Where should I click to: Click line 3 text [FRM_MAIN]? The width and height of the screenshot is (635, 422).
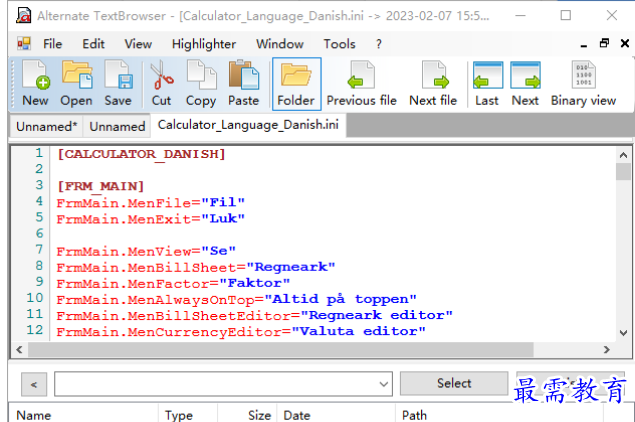(x=100, y=186)
